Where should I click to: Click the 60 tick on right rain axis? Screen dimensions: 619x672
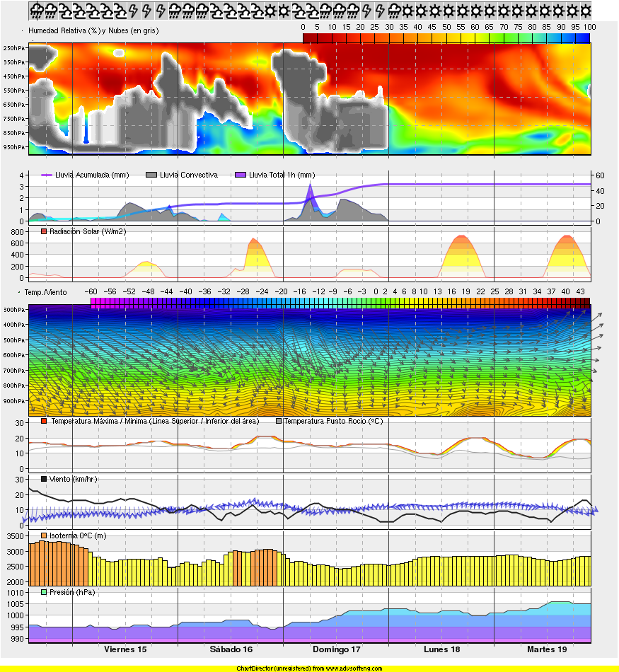coord(600,175)
